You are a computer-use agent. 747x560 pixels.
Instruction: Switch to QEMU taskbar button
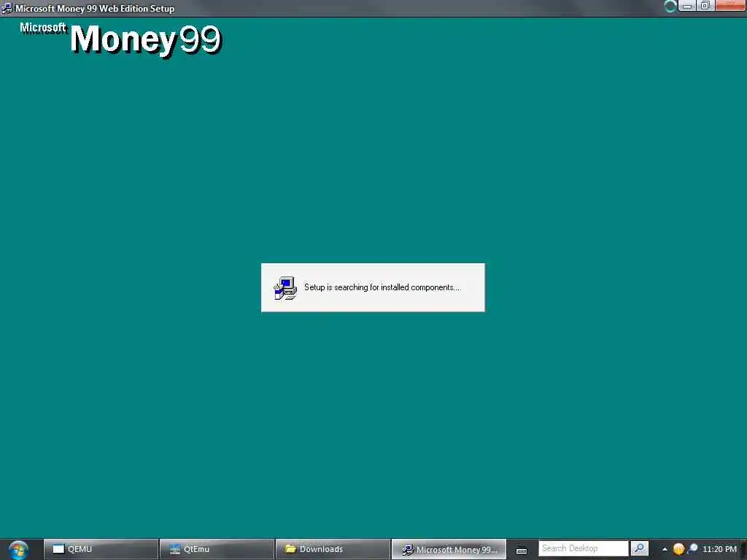[x=101, y=549]
